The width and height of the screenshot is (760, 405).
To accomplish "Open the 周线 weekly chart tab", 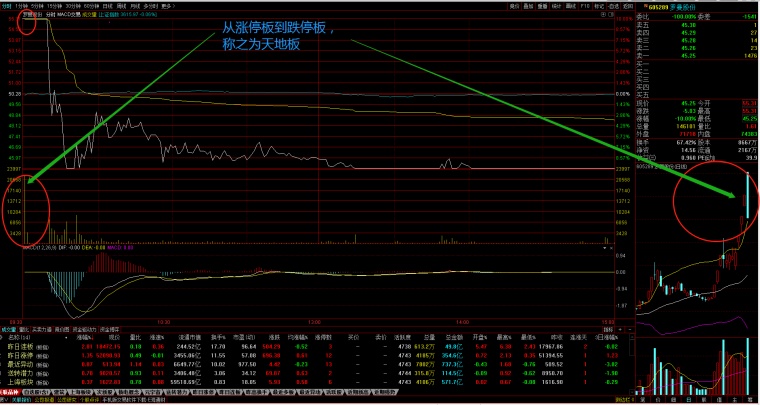I will 121,6.
